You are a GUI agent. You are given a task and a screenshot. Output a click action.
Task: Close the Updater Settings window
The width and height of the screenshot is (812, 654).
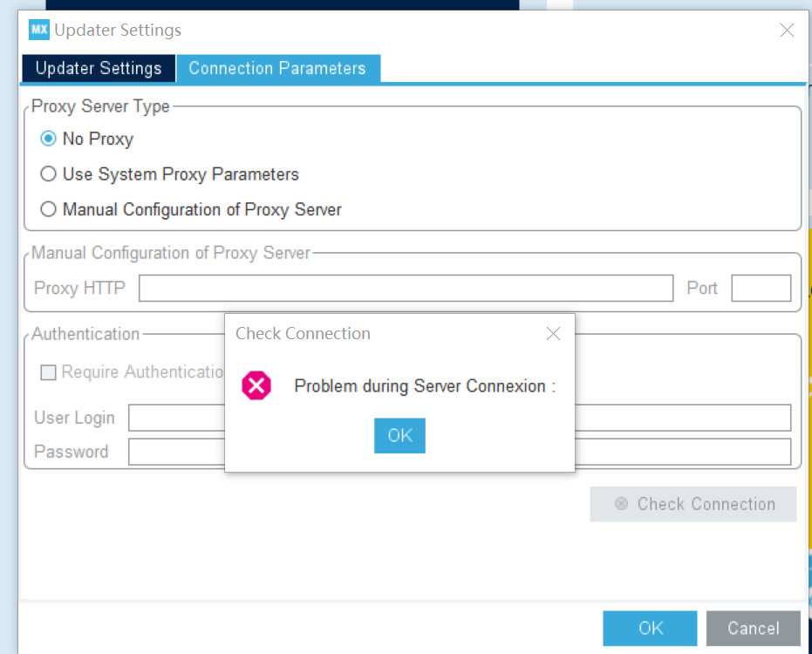(x=787, y=30)
